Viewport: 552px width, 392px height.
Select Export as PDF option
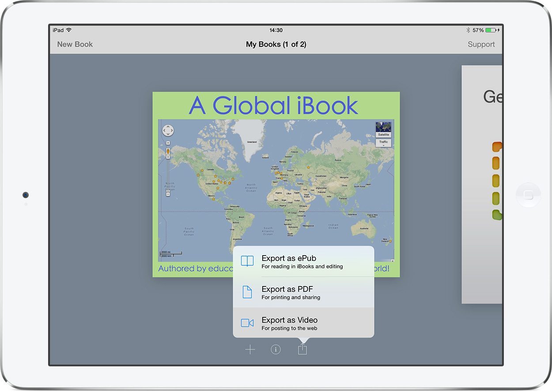(x=303, y=292)
